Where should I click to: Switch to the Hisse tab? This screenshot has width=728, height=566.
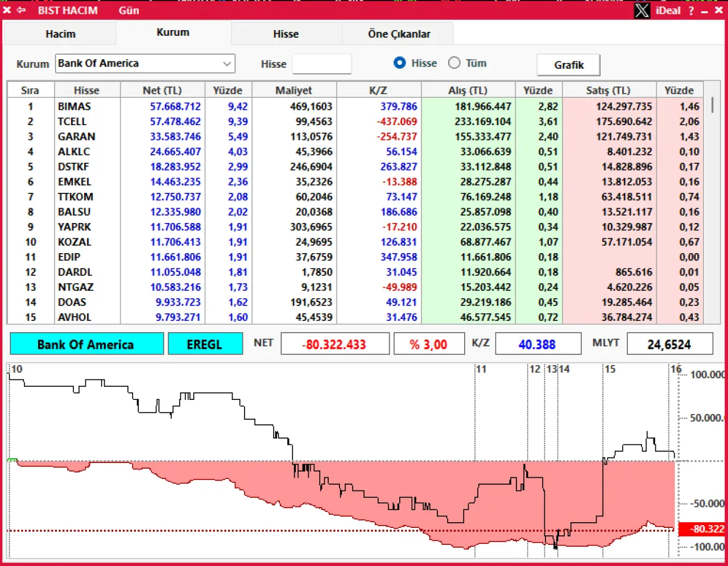coord(286,34)
